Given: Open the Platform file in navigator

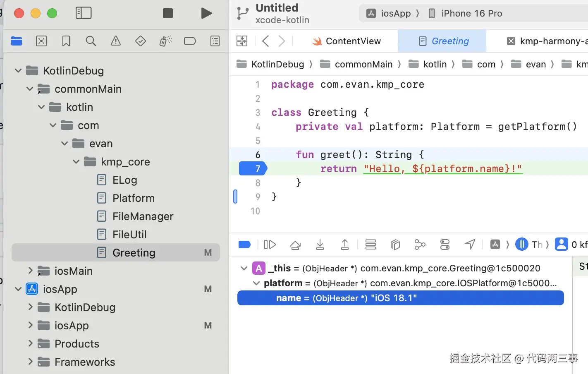Looking at the screenshot, I should [133, 198].
